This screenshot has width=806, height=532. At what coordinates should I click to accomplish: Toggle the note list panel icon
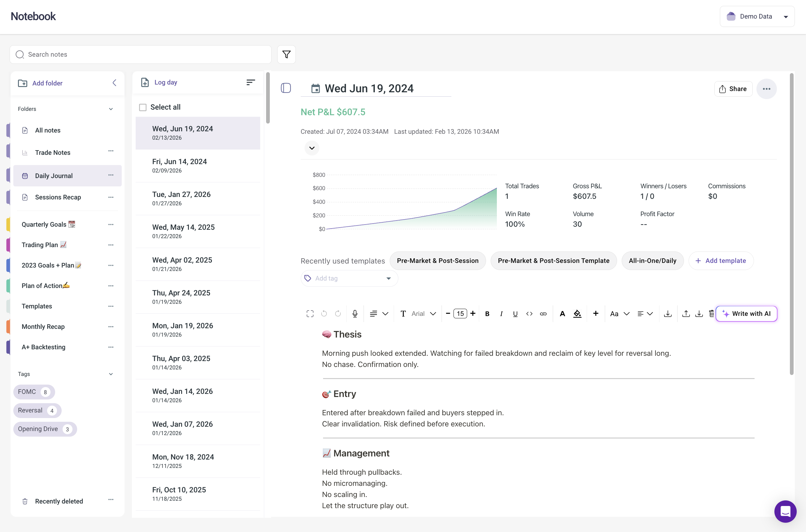(286, 88)
